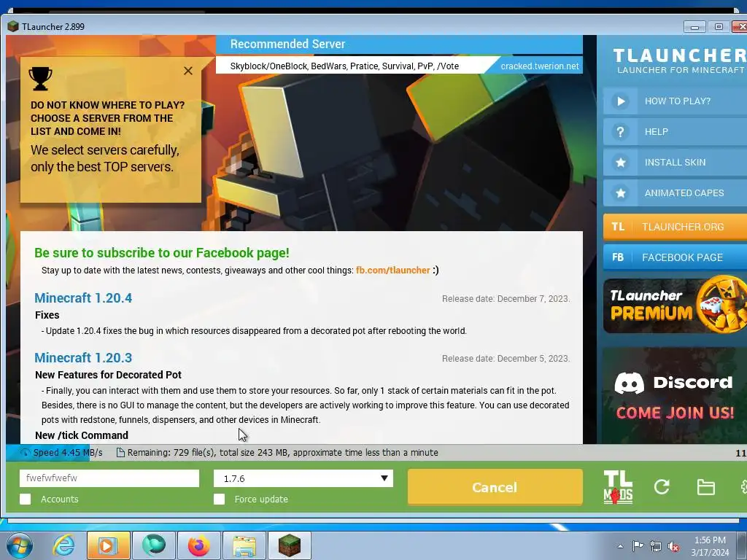Open the Facebook Page button
This screenshot has width=747, height=560.
[x=675, y=257]
